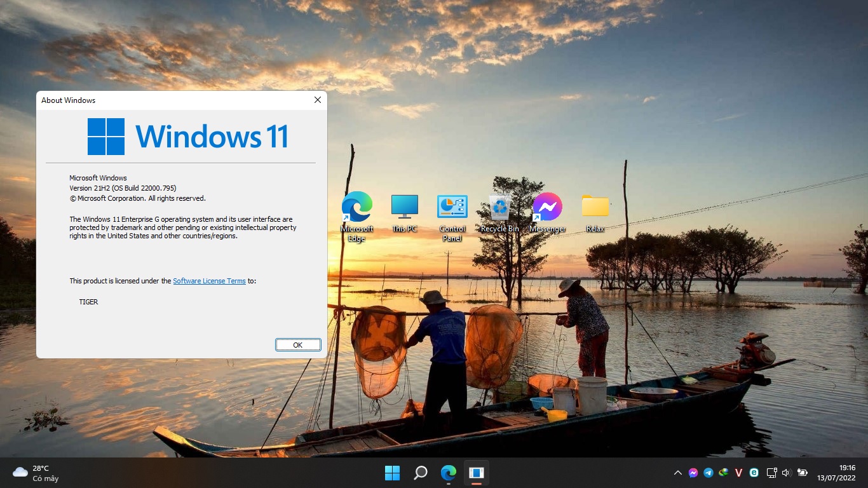Screen dimensions: 868x488
Task: Open the Start menu on the taskbar
Action: [392, 473]
